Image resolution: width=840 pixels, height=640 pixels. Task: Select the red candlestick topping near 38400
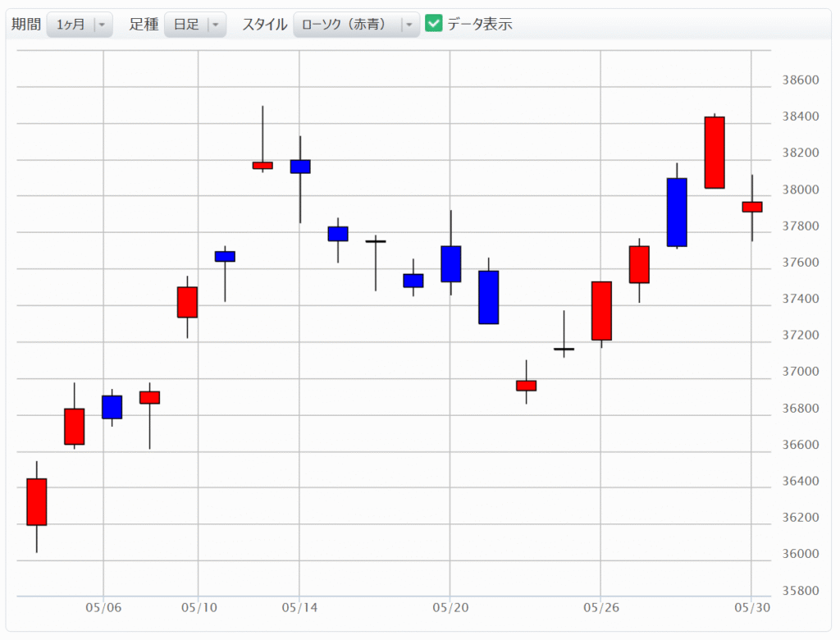pos(714,153)
